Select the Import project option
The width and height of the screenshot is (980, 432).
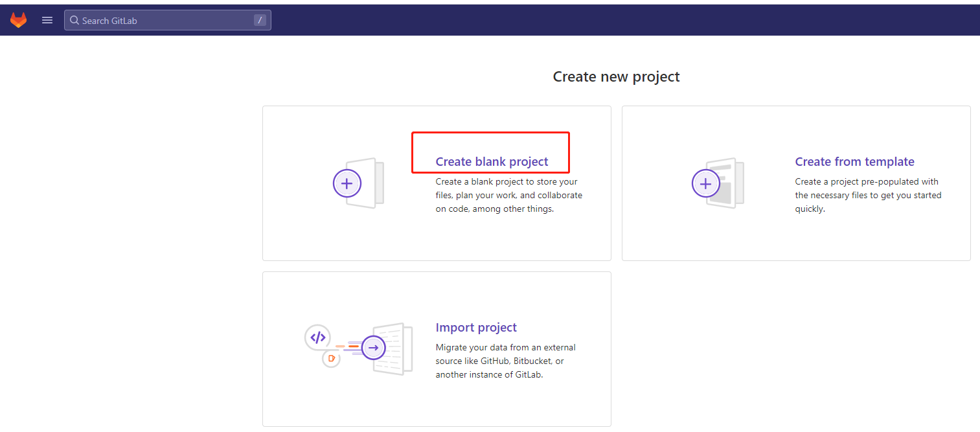coord(476,327)
